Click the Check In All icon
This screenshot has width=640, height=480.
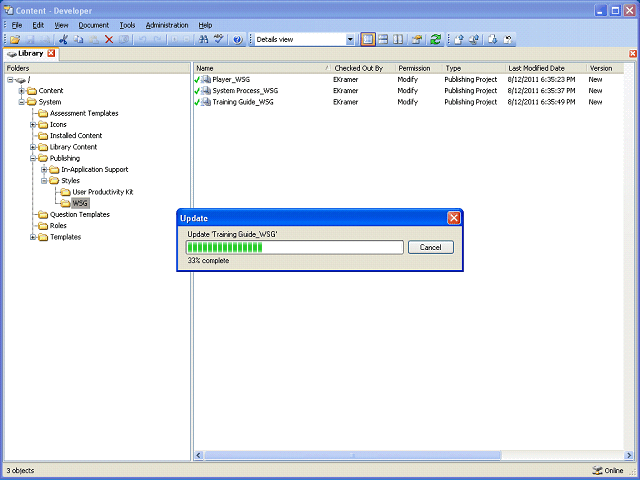click(474, 40)
